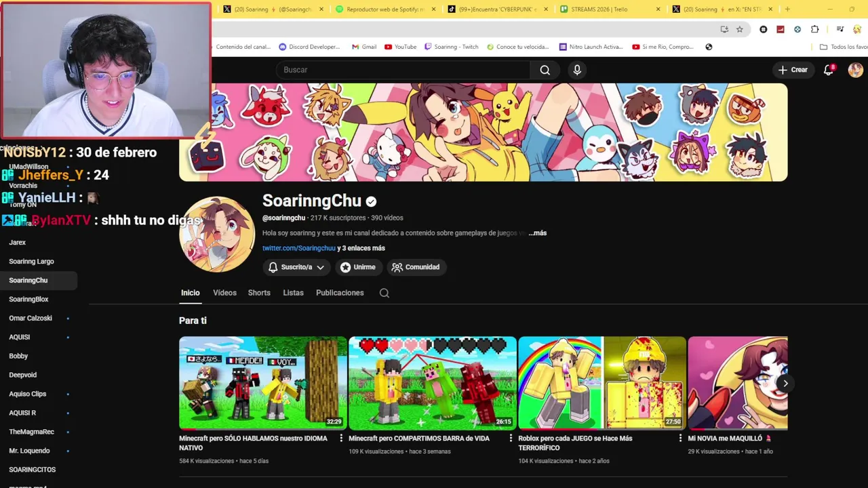Open Contenido del canal bookmark

[x=242, y=47]
